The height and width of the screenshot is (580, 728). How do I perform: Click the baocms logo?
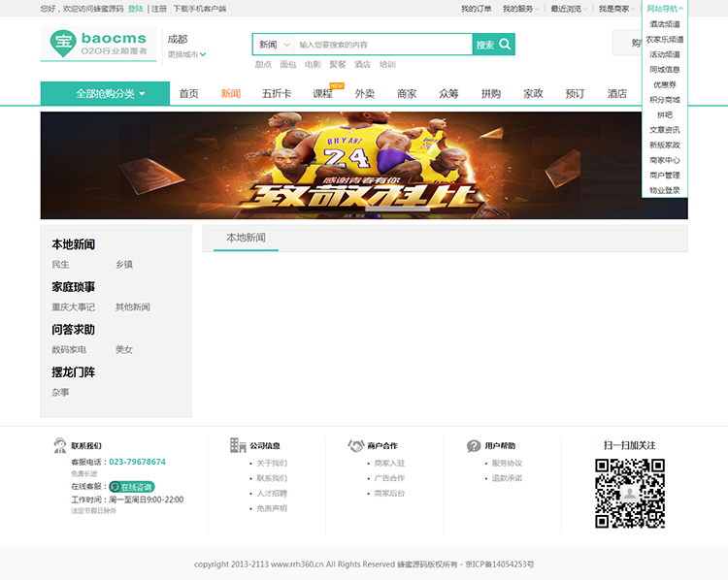(98, 44)
